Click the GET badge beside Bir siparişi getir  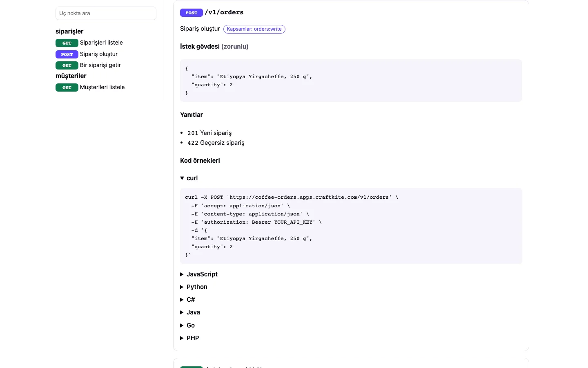click(67, 65)
